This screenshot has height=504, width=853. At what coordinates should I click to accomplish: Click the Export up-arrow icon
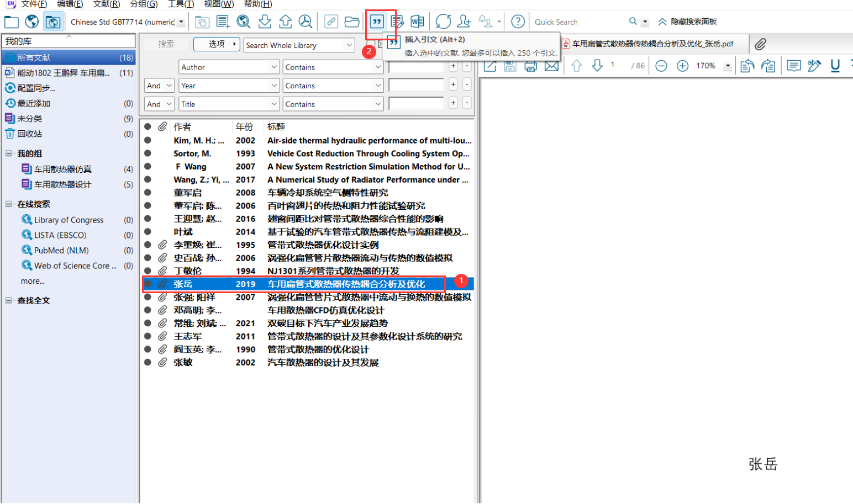tap(285, 22)
